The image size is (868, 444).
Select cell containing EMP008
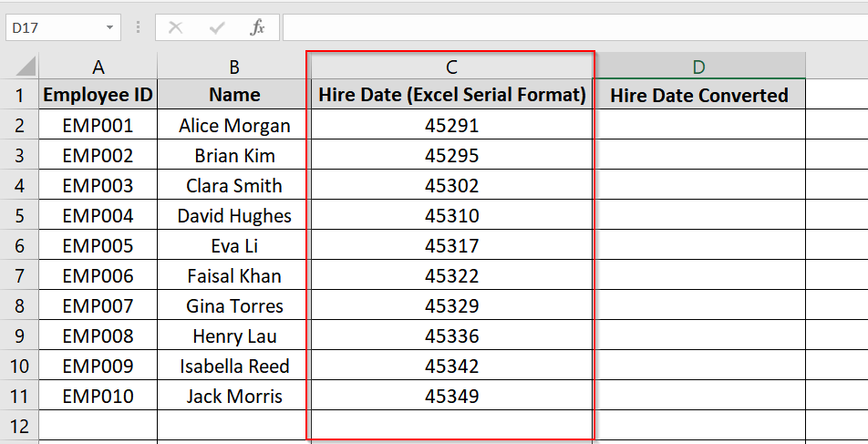[98, 335]
